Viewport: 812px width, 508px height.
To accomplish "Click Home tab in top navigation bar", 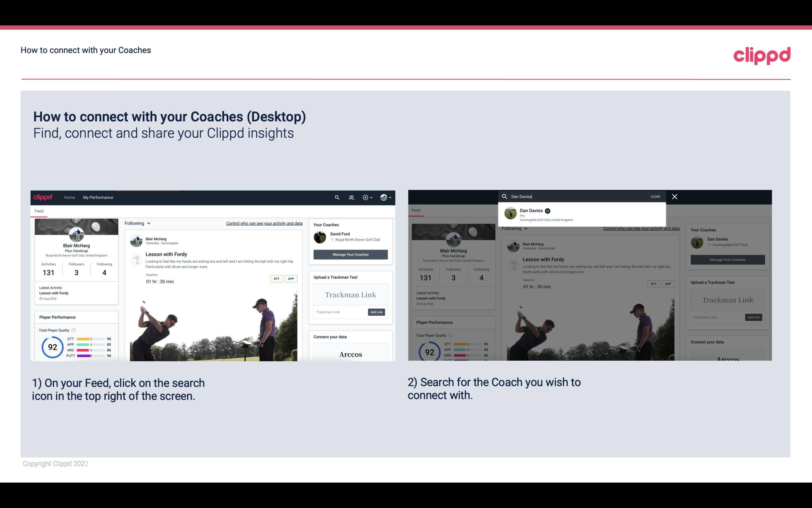I will point(69,197).
